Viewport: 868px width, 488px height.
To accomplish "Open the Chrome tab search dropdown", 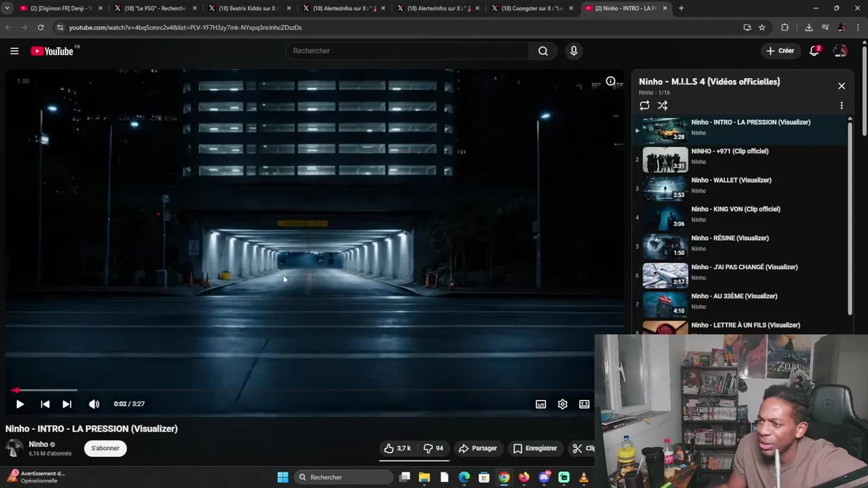I will click(x=7, y=8).
